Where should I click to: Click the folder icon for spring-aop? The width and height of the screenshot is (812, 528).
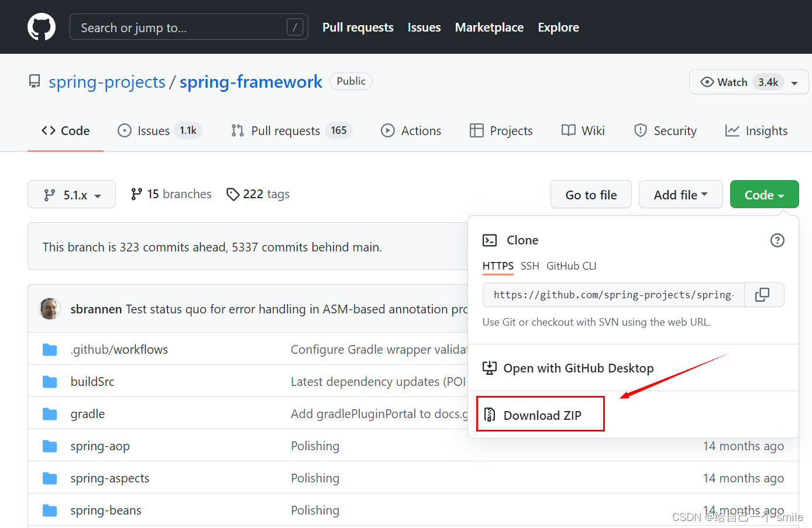(x=50, y=446)
